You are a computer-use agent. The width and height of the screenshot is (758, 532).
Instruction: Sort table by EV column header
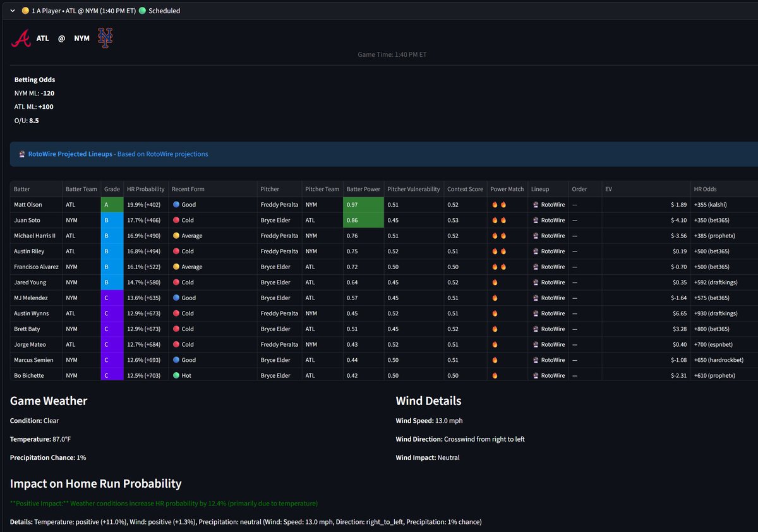[646, 189]
